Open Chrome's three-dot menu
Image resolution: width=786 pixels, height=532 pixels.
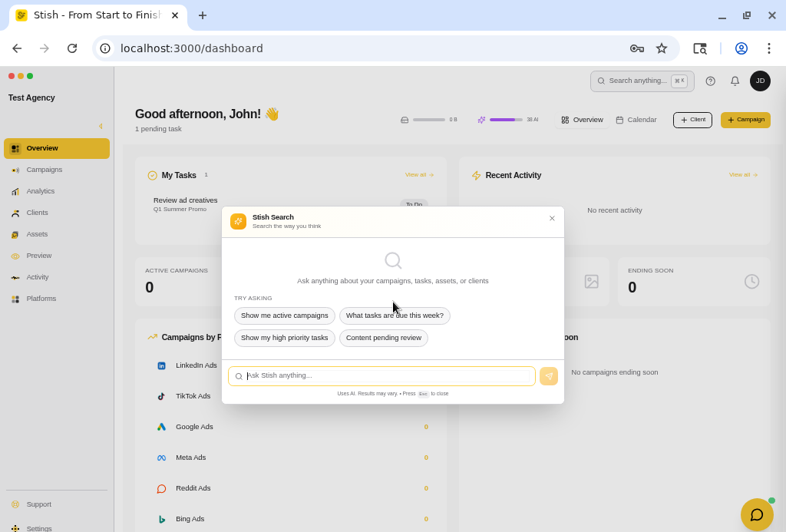(x=768, y=48)
